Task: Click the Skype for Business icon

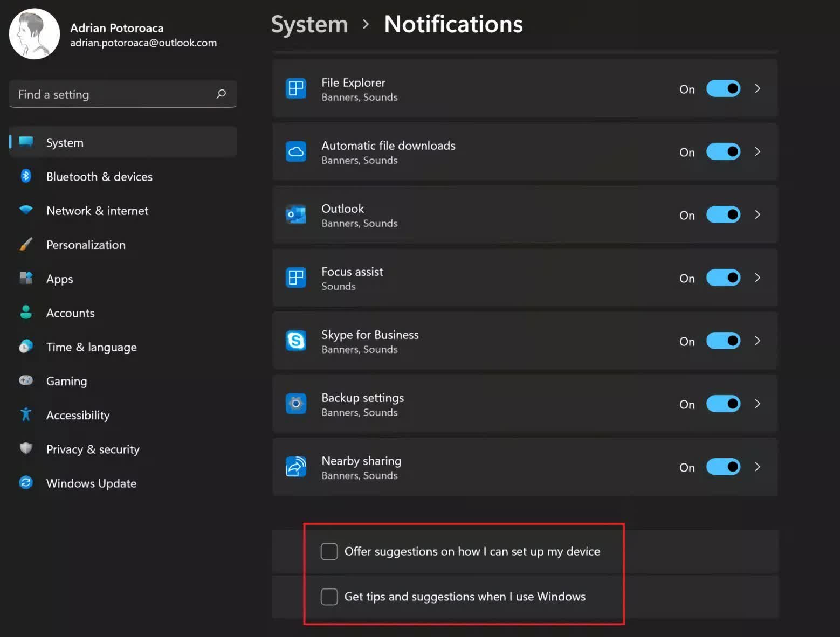Action: [x=296, y=341]
